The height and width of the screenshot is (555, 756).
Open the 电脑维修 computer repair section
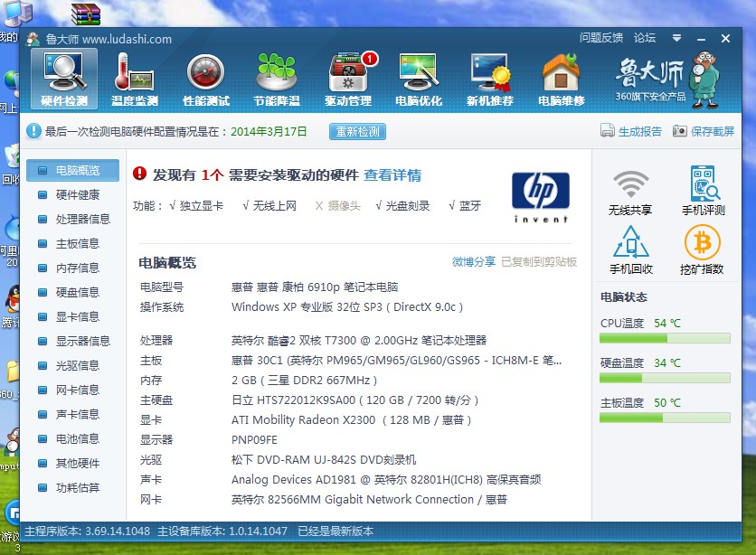[562, 79]
